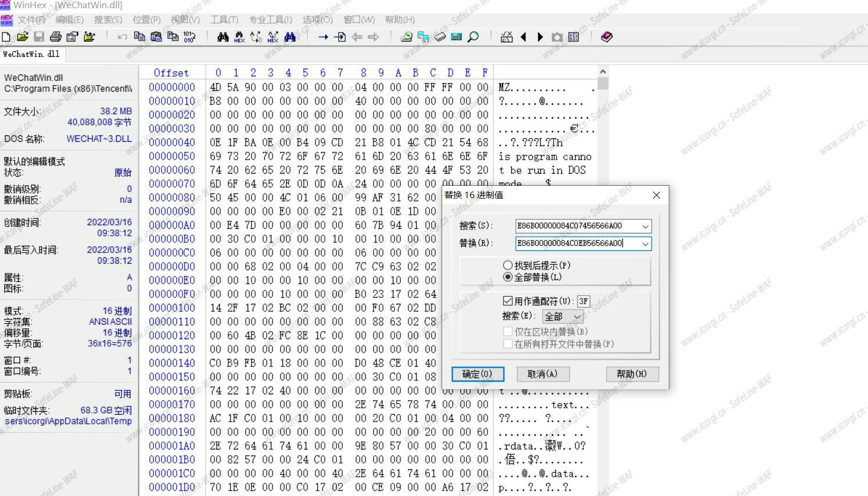
Task: Click the Print icon in toolbar
Action: (x=56, y=37)
